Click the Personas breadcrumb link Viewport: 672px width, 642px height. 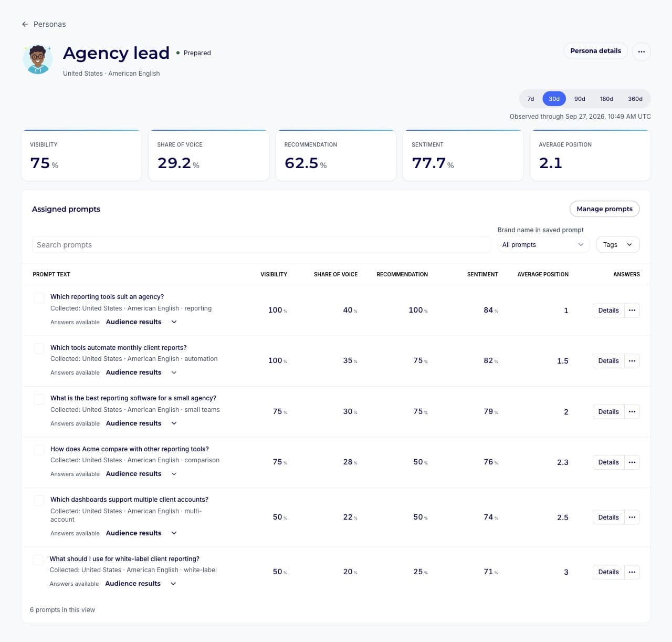pos(49,24)
